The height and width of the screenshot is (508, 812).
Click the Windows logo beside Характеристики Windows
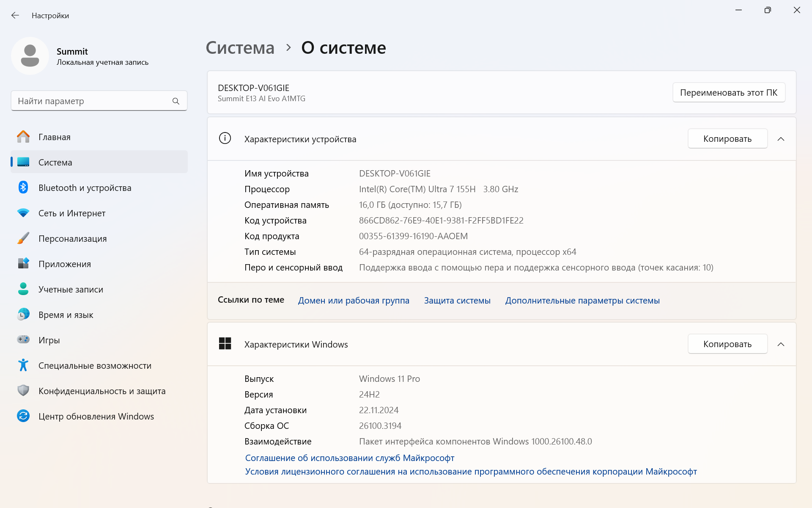point(225,344)
